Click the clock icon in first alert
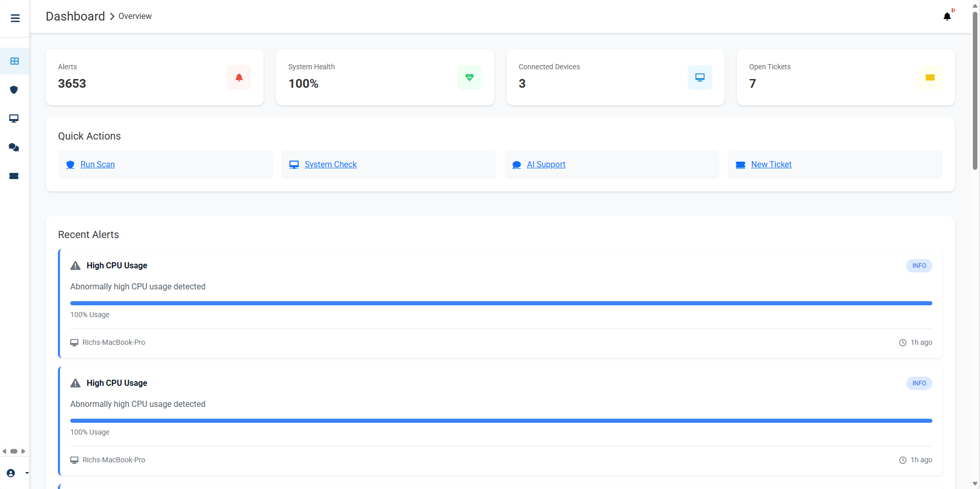Viewport: 980px width, 489px height. pyautogui.click(x=903, y=343)
